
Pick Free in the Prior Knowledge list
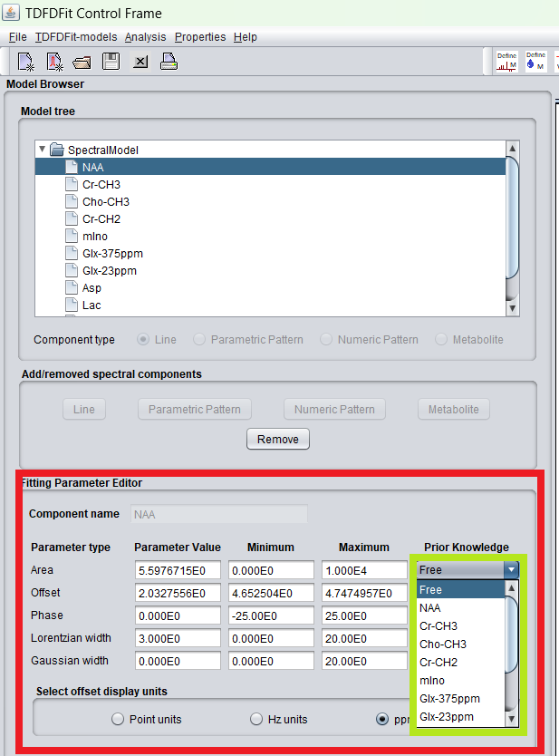(460, 589)
